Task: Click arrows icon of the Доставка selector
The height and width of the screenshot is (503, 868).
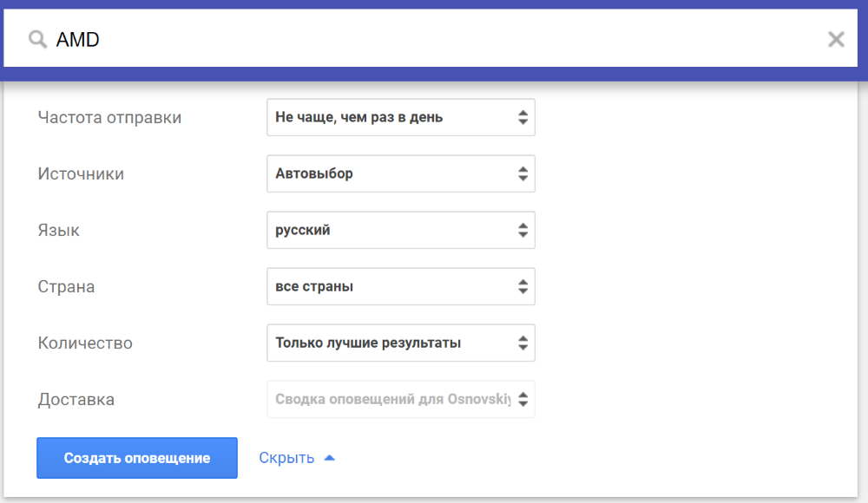Action: (x=523, y=400)
